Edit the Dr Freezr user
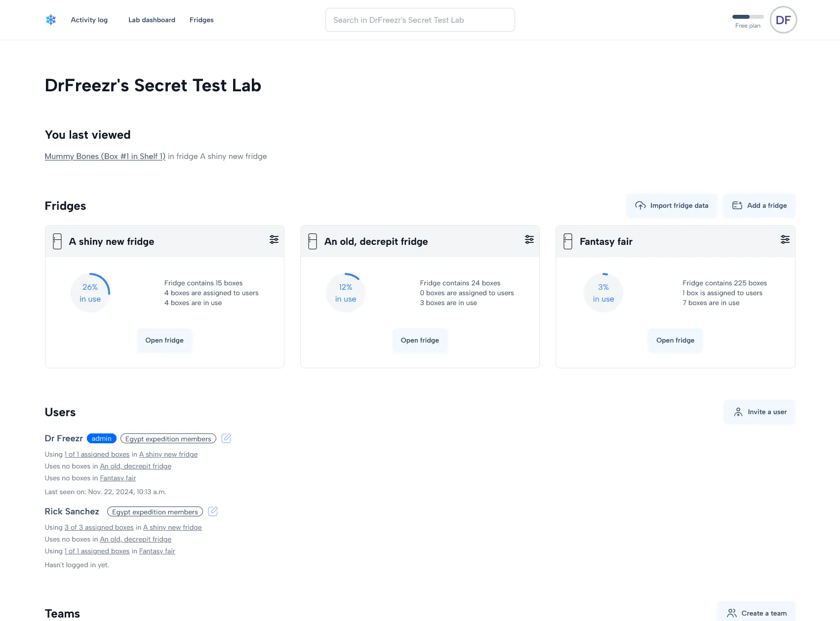Screen dimensions: 840x621 [226, 438]
